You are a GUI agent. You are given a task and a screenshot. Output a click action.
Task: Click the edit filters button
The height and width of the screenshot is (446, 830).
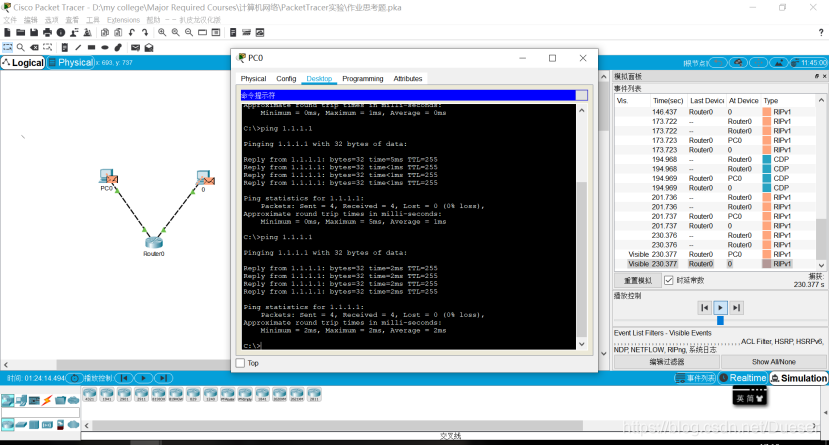tap(667, 362)
